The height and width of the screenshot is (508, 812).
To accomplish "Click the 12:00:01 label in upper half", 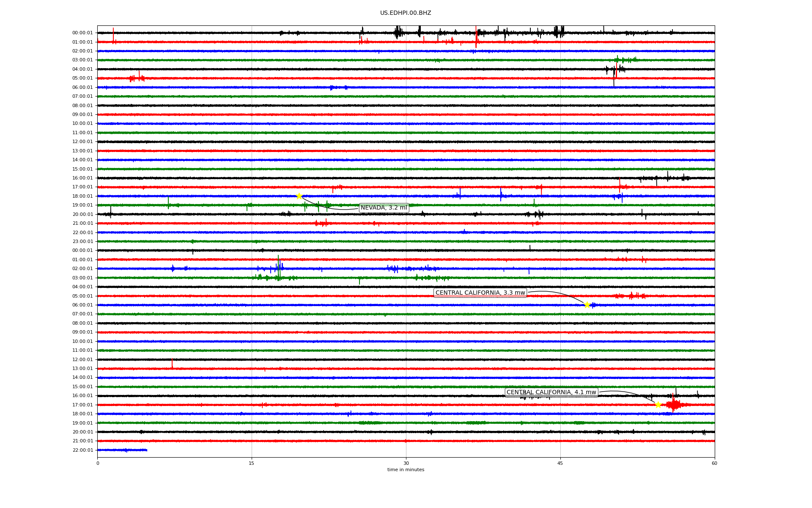I will (x=82, y=142).
